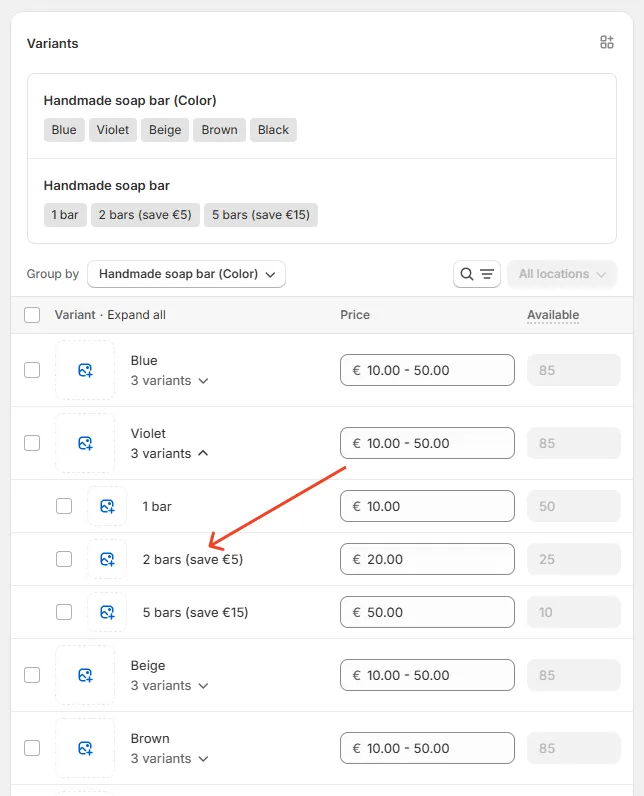The height and width of the screenshot is (796, 644).
Task: Check the Beige variant checkbox
Action: point(32,675)
